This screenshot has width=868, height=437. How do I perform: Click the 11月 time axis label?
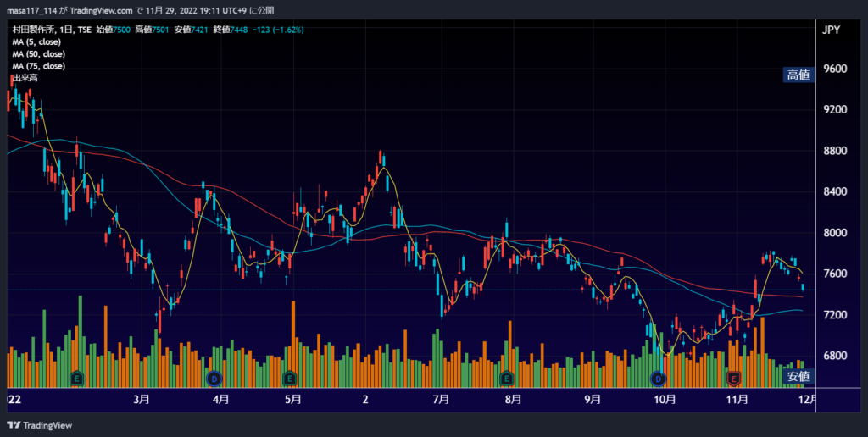tap(737, 400)
